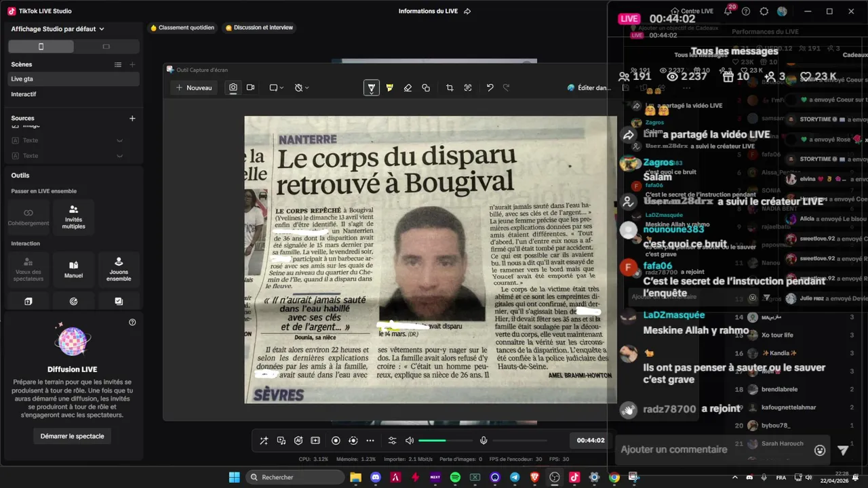The width and height of the screenshot is (868, 488).
Task: Open more options three-dots menu
Action: 370,441
